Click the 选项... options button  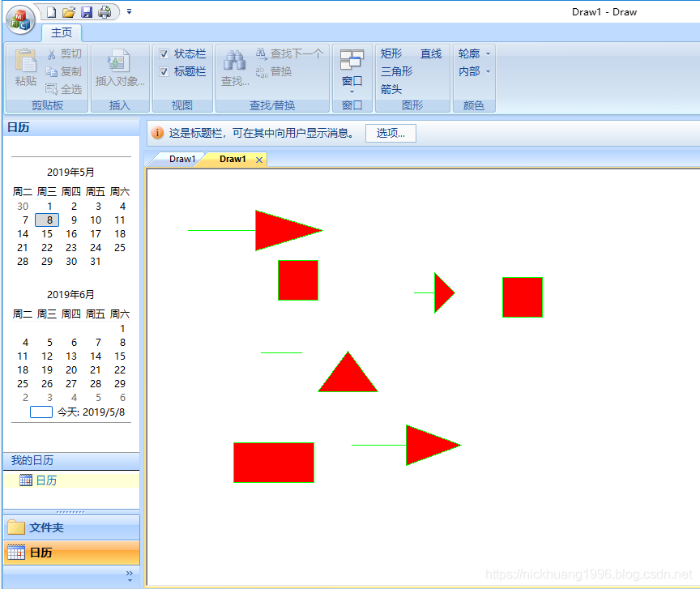[391, 133]
